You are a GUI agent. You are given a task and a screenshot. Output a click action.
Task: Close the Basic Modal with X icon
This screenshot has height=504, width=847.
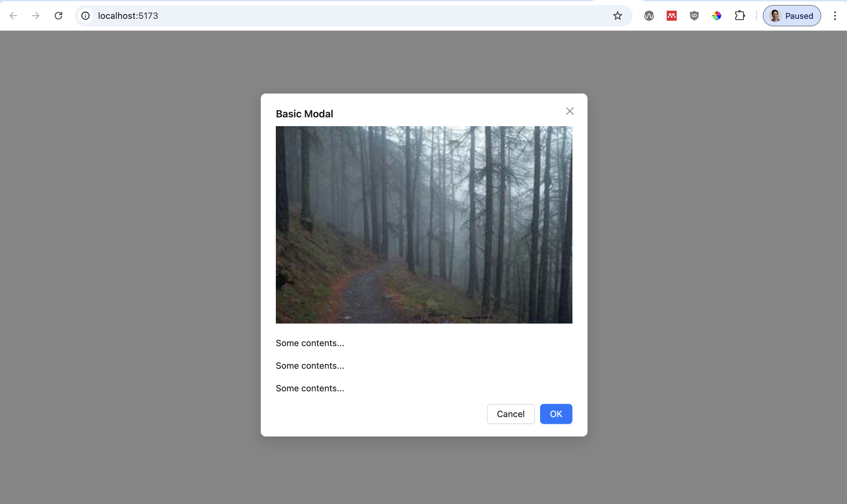(x=570, y=111)
